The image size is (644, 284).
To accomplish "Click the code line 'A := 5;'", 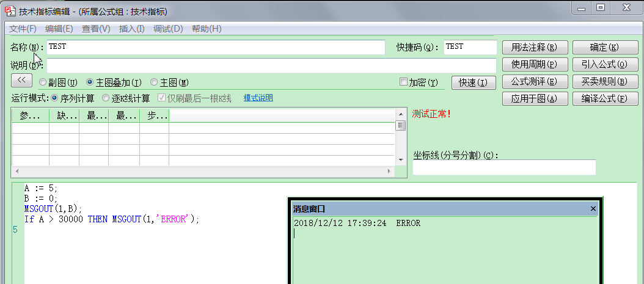I will [41, 188].
